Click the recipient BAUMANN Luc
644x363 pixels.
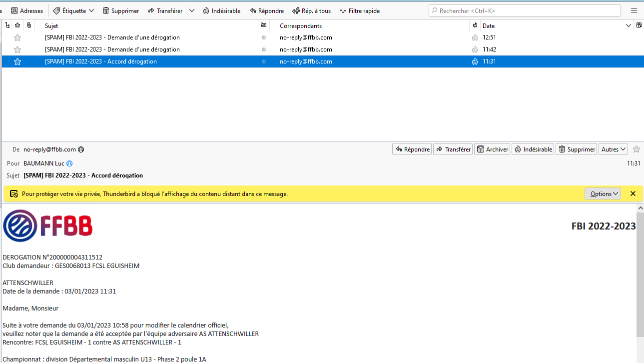pyautogui.click(x=44, y=163)
